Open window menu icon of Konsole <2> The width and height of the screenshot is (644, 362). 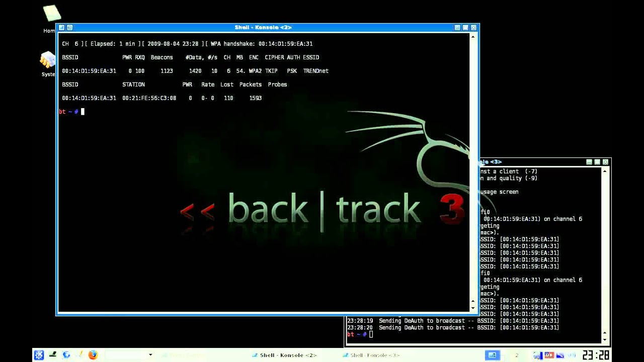coord(61,28)
